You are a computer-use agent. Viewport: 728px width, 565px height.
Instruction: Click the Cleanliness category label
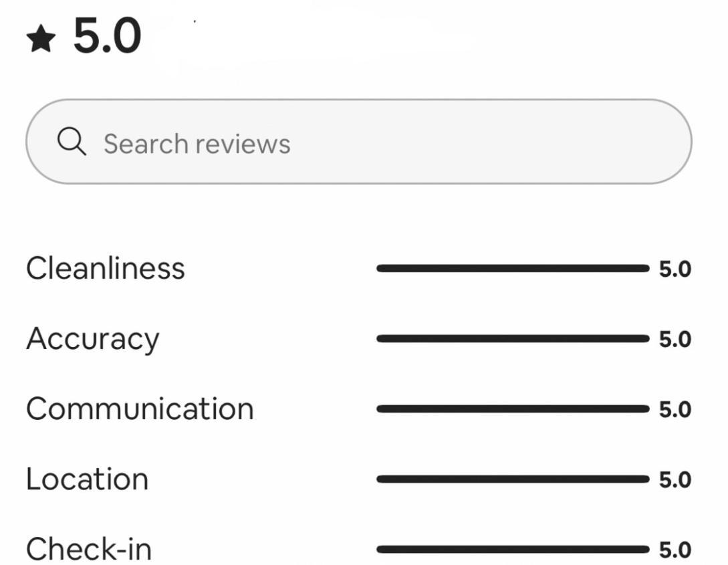[x=106, y=268]
